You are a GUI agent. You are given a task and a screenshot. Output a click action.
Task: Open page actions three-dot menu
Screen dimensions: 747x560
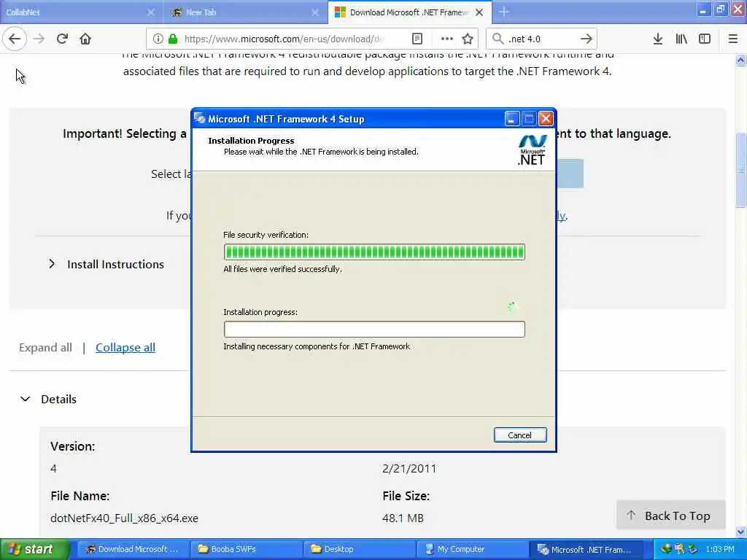(x=447, y=39)
